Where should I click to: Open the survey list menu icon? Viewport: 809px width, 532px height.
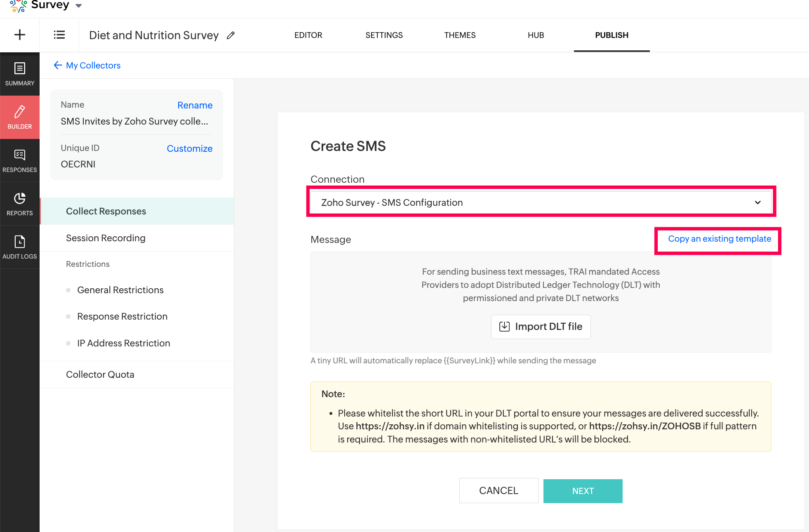59,35
